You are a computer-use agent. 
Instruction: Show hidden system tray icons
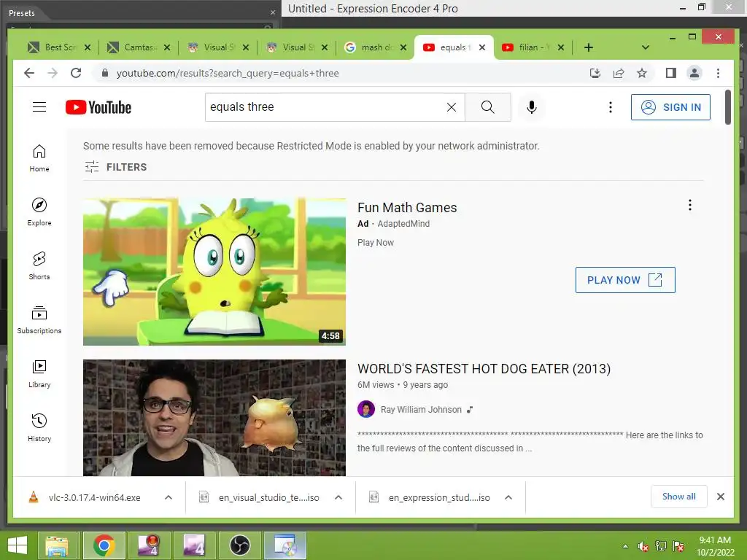point(625,546)
